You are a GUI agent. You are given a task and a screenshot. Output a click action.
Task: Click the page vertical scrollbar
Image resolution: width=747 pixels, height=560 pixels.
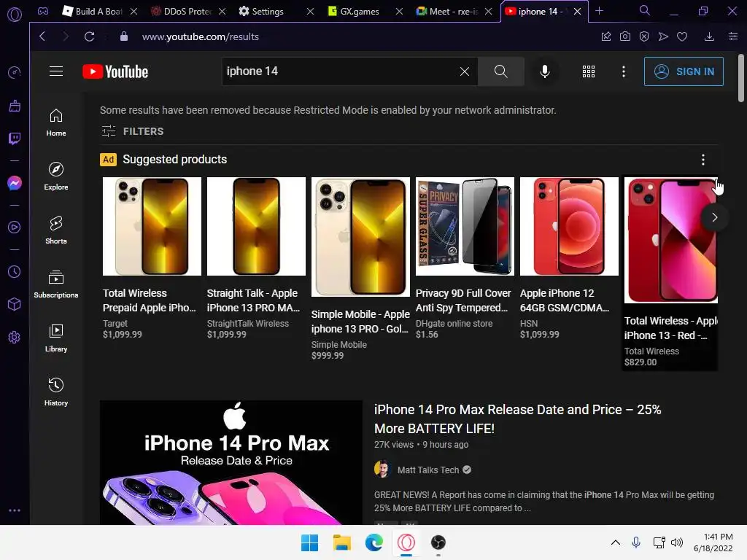point(741,77)
